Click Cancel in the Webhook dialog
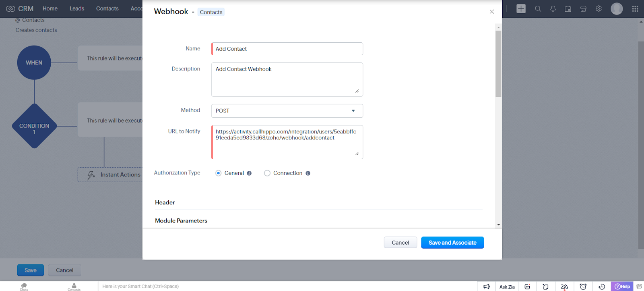The width and height of the screenshot is (644, 291). (400, 243)
